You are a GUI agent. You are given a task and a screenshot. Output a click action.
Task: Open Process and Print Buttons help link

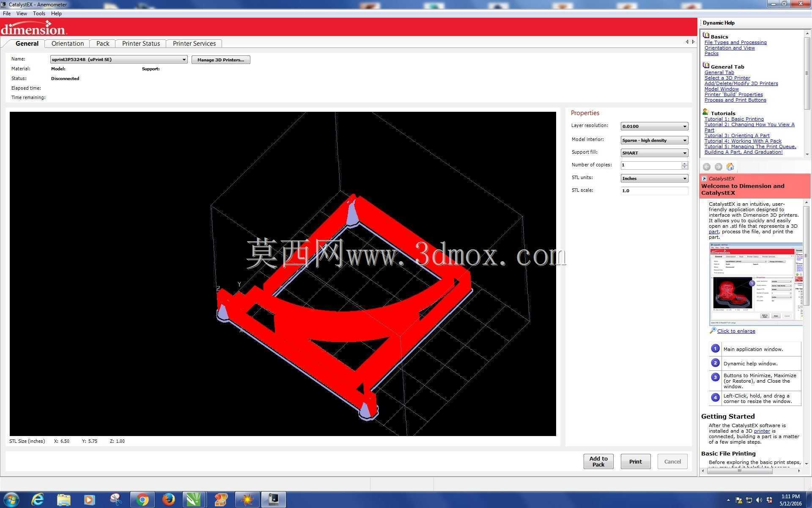(x=735, y=100)
